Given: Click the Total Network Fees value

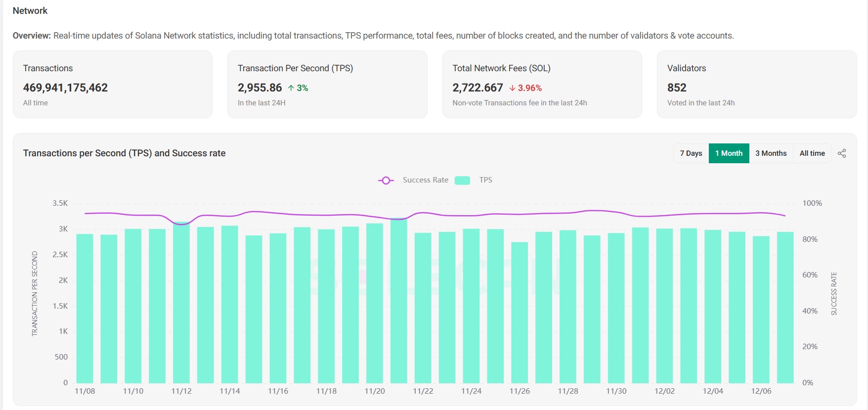Looking at the screenshot, I should 477,88.
